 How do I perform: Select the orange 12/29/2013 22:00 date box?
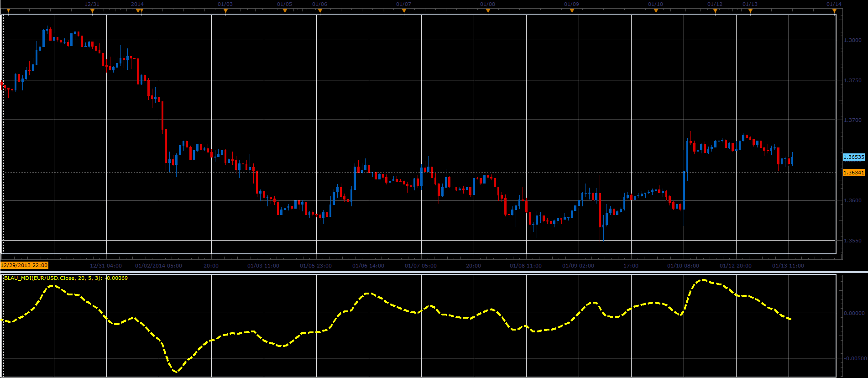click(x=24, y=265)
